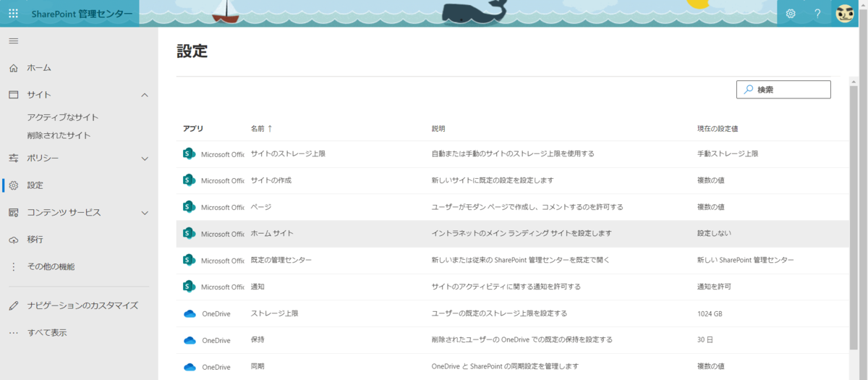This screenshot has height=380, width=868.
Task: Open アクティブなサイト page
Action: click(x=63, y=117)
